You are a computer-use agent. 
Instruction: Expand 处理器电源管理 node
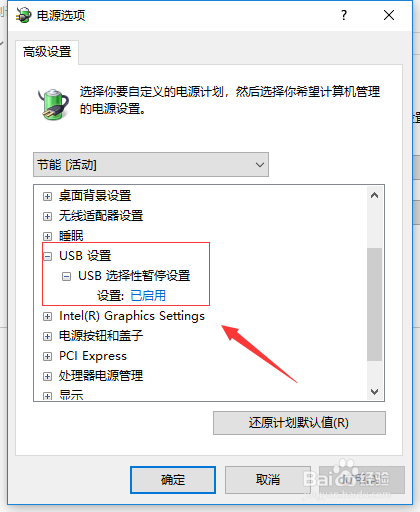pos(47,376)
